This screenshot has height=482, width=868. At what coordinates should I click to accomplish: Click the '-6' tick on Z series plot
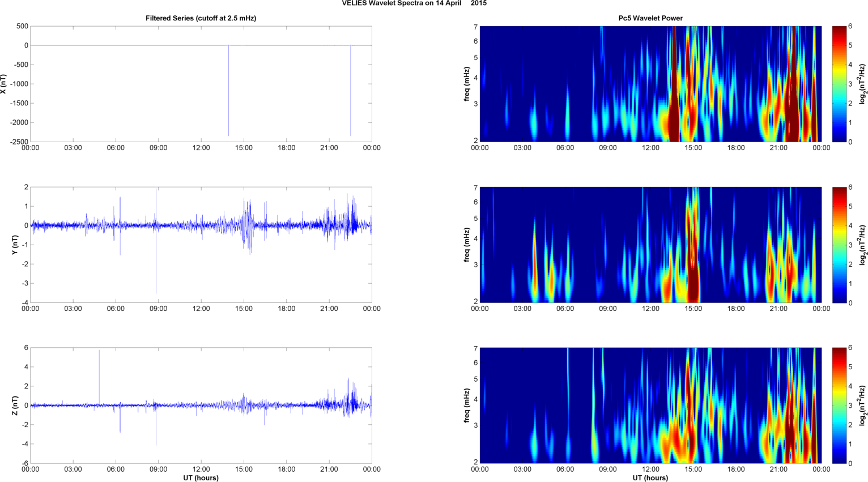point(25,463)
